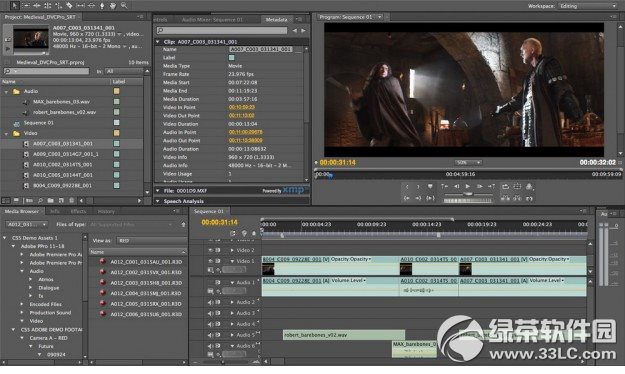Add a marker in Program monitor
Screen dimensions: 625x374
(430, 186)
